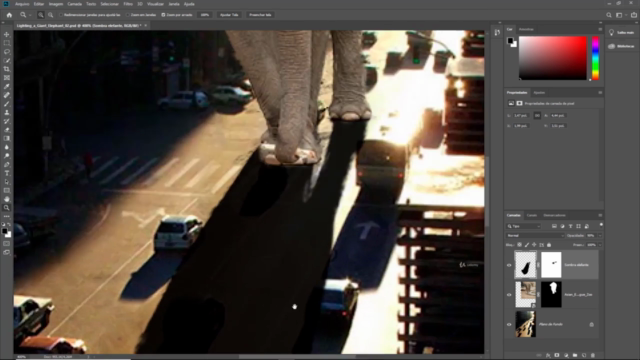640x360 pixels.
Task: Add a layer mask from bottom bar
Action: (x=557, y=356)
